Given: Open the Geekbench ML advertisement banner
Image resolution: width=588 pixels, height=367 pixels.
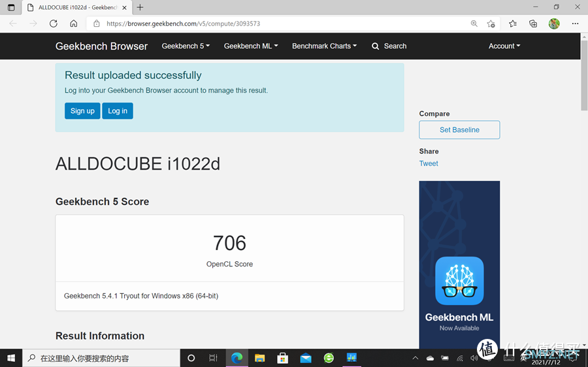Looking at the screenshot, I should [x=459, y=264].
